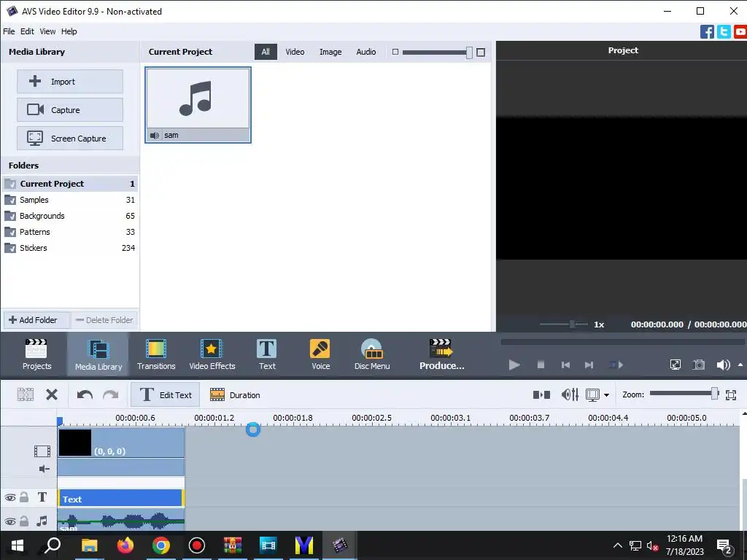Open the timeline display options dropdown arrow
Image resolution: width=747 pixels, height=560 pixels.
[606, 394]
